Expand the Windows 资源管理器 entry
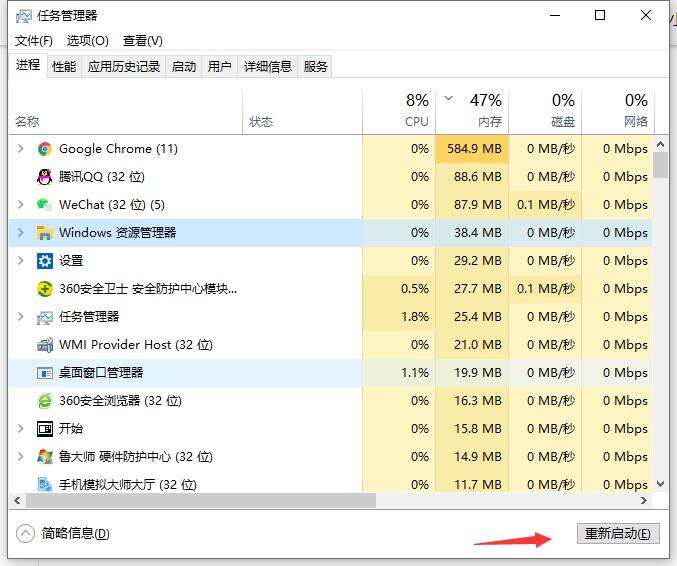677x566 pixels. coord(20,233)
